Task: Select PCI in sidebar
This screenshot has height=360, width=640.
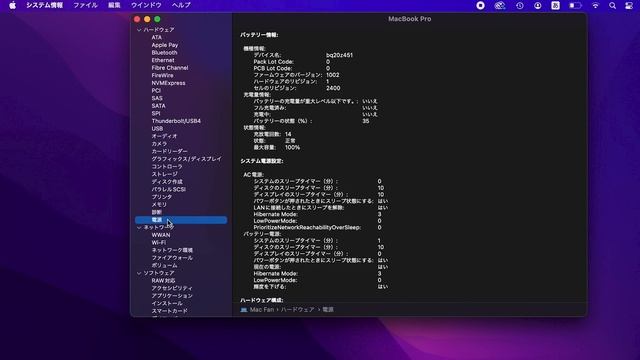Action: pyautogui.click(x=156, y=91)
